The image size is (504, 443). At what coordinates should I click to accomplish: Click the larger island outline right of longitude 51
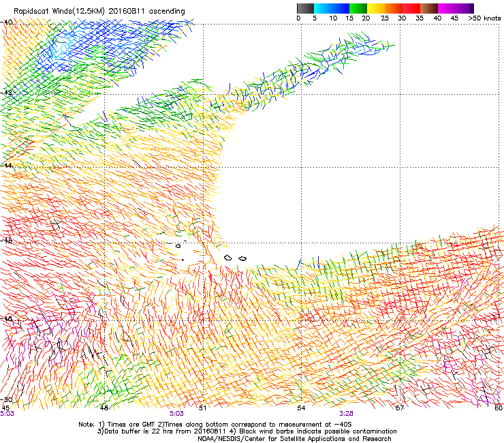tap(228, 258)
